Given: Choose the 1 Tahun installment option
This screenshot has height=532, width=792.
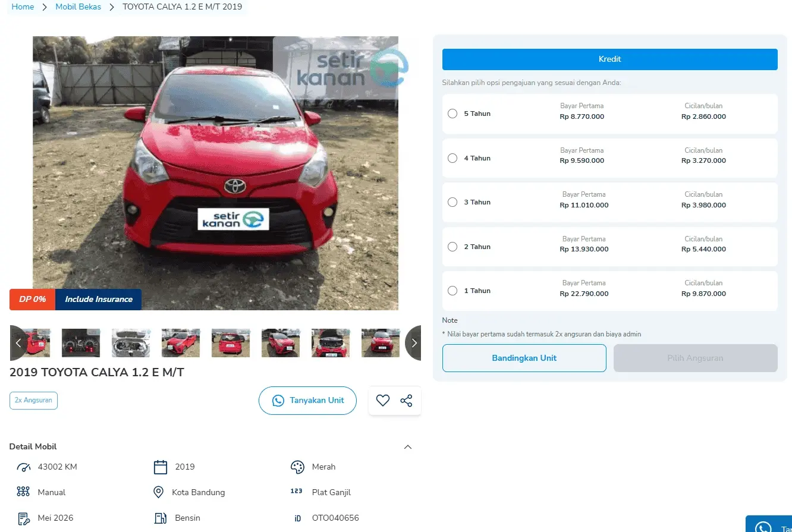Looking at the screenshot, I should point(452,291).
